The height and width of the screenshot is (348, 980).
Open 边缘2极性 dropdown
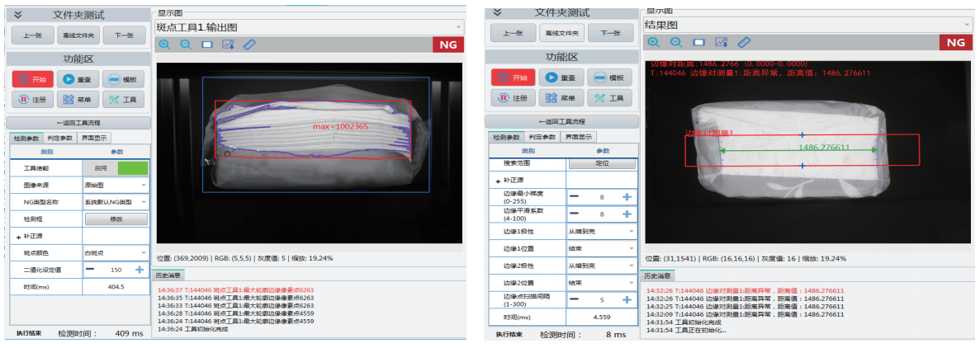602,266
